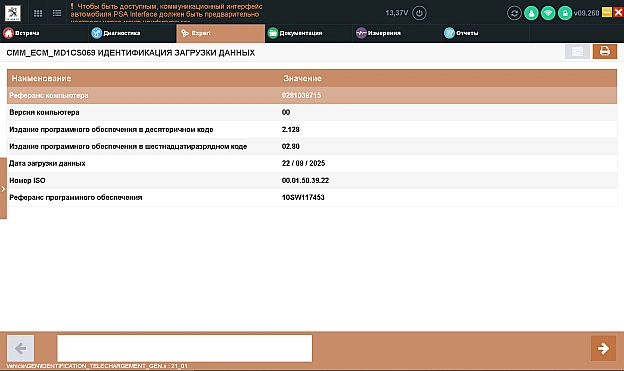
Task: Click the Значение column header
Action: [302, 78]
